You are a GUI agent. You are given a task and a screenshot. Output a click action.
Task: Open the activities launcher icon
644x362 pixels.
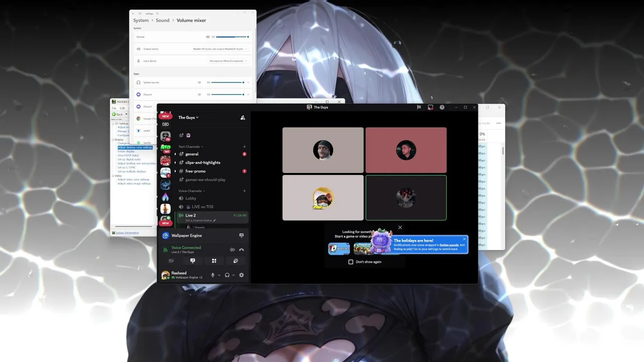(x=214, y=261)
